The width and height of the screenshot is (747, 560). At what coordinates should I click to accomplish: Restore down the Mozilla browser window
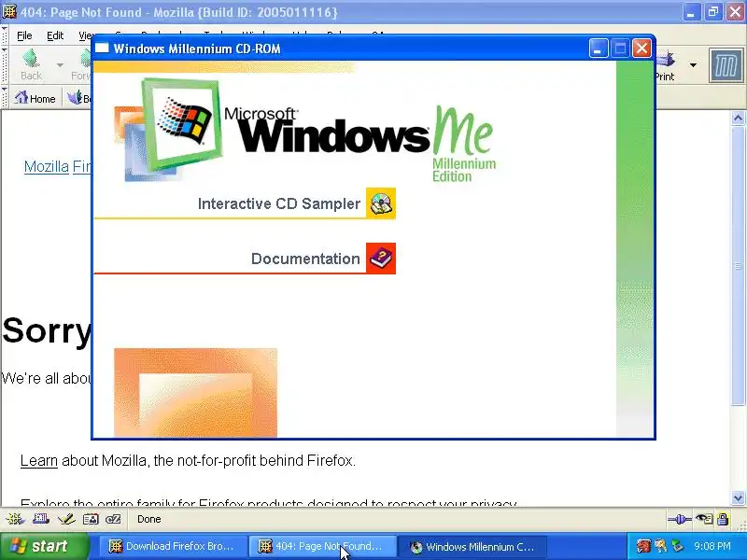(x=713, y=11)
